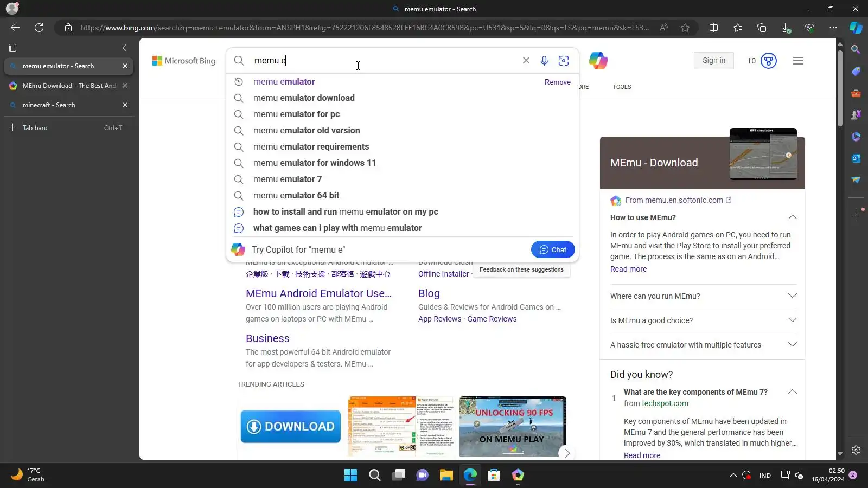Screen dimensions: 868x488
Task: Open taskbar Search icon
Action: tap(375, 476)
